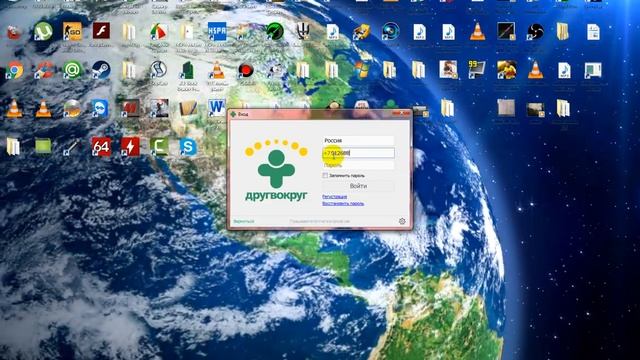Click the 'Войти' login button
This screenshot has width=640, height=360.
(358, 186)
